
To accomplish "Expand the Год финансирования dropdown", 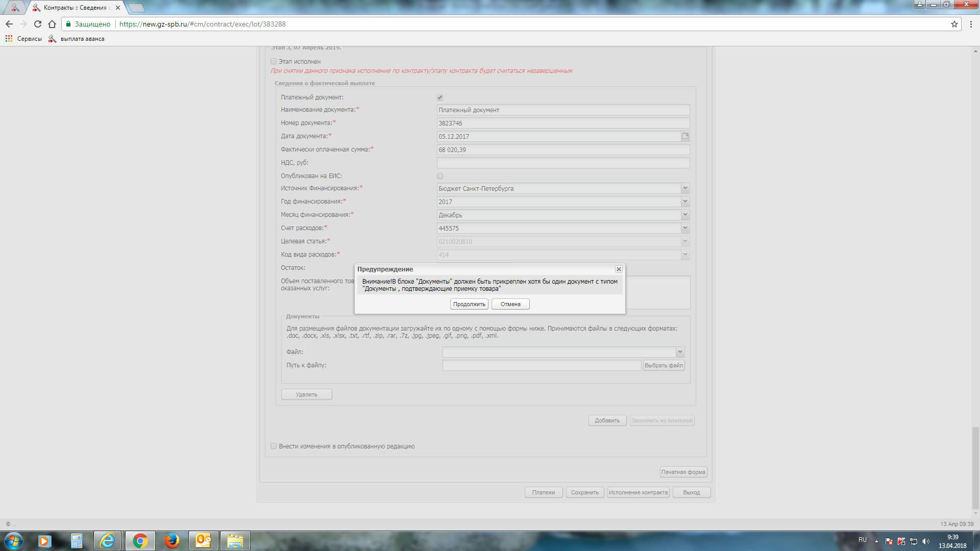I will click(x=685, y=202).
